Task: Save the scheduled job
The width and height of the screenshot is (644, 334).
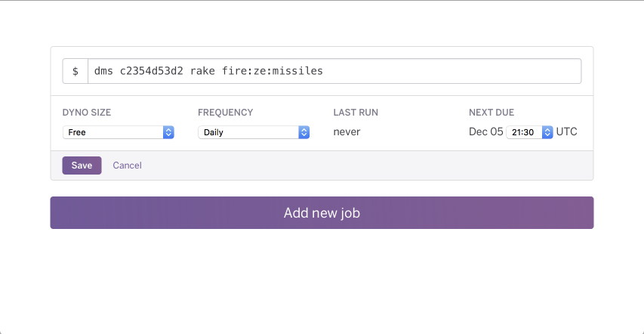Action: pyautogui.click(x=82, y=165)
